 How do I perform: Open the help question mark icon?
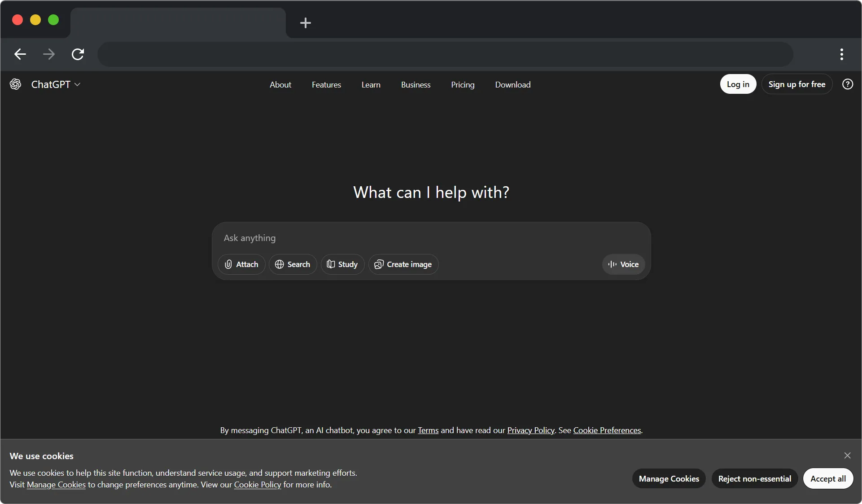click(x=847, y=84)
